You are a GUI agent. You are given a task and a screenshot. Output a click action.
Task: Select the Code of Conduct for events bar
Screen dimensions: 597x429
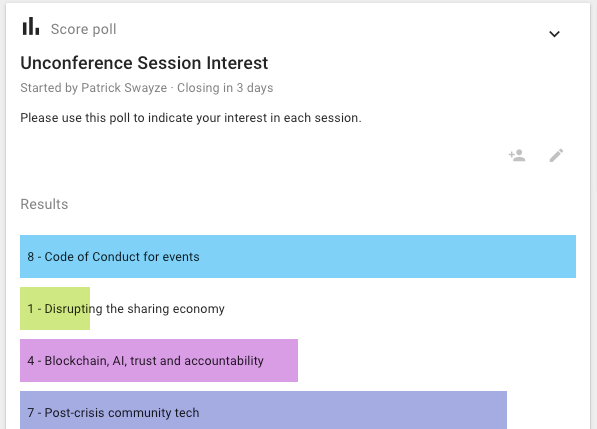coord(298,257)
